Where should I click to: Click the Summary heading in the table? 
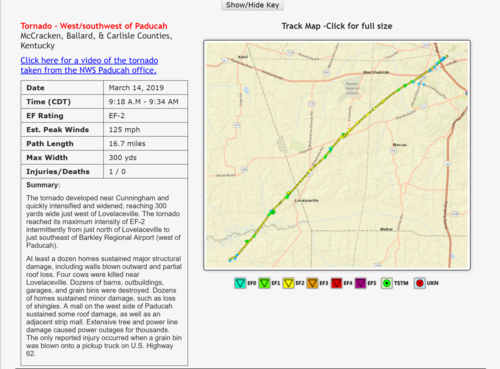point(43,185)
